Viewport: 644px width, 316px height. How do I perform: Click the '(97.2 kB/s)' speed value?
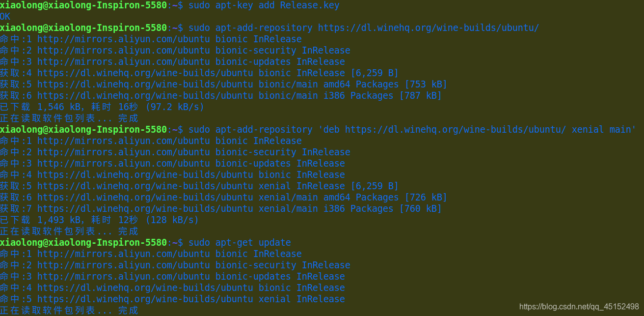click(x=175, y=107)
